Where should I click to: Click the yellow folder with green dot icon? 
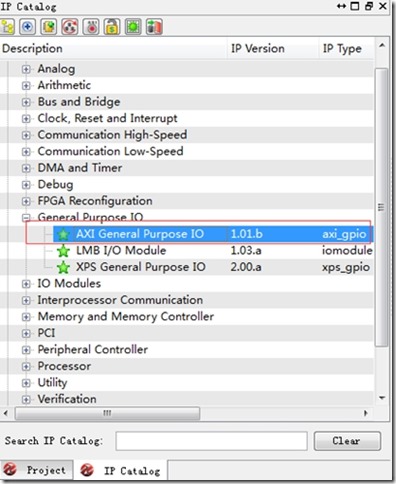(x=49, y=27)
